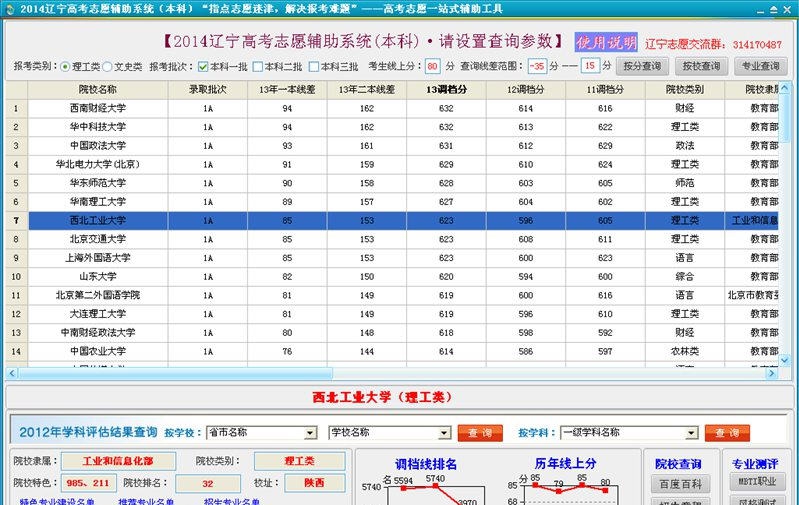Click row header number 1
This screenshot has height=505, width=799.
click(x=16, y=109)
